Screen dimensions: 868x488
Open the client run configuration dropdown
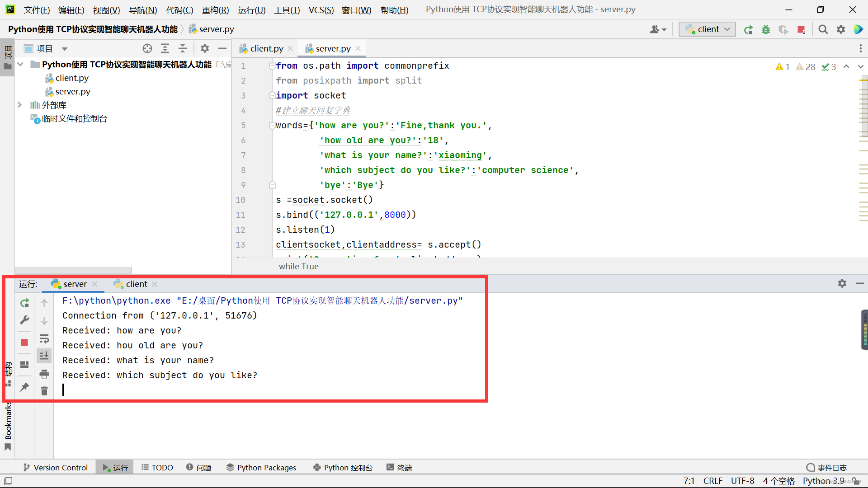708,29
